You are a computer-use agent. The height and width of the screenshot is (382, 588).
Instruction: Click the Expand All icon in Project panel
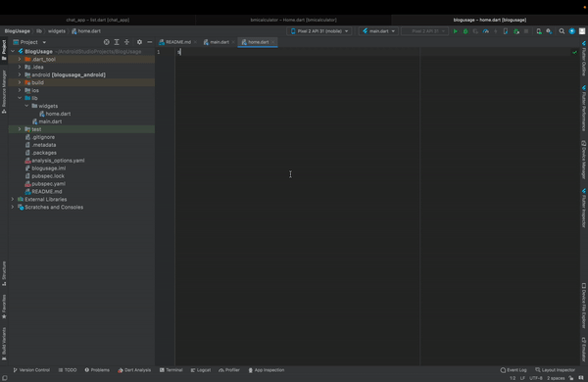tap(117, 42)
